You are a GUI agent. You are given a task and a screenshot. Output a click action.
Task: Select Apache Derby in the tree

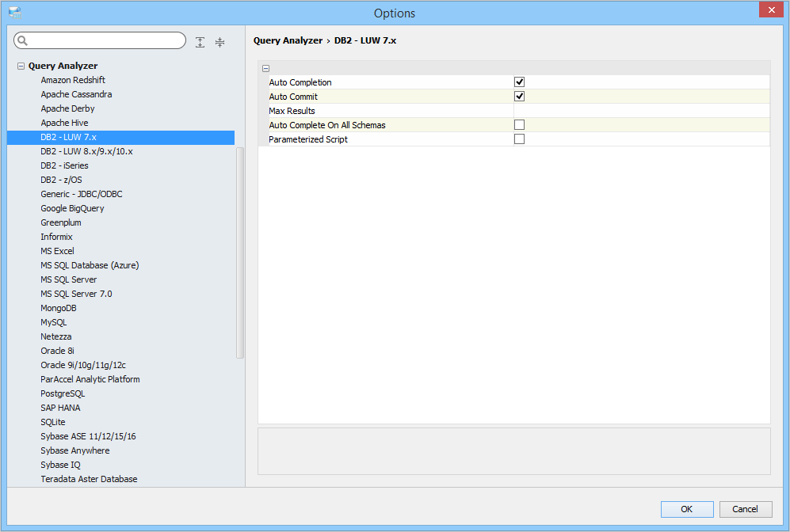click(x=67, y=108)
